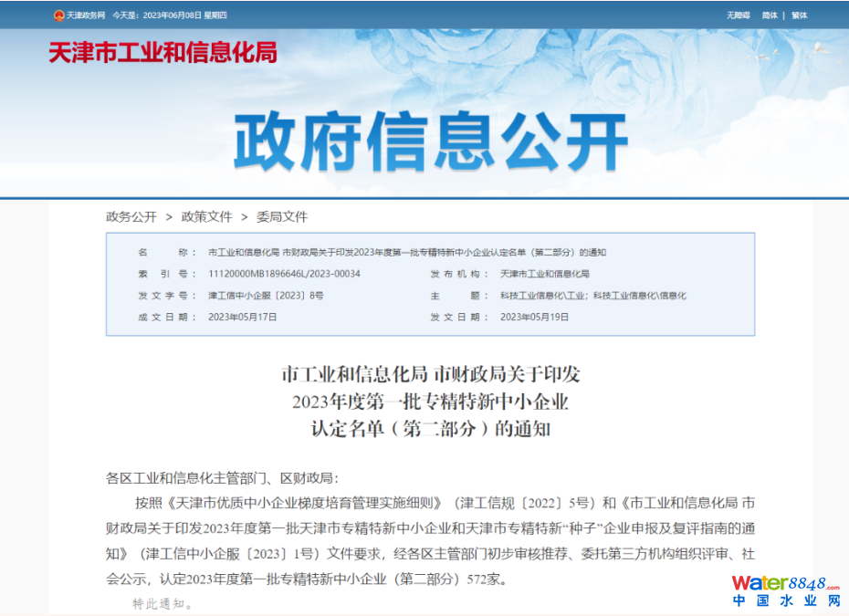
Task: Switch to 繁体 traditional Chinese
Action: coord(800,16)
